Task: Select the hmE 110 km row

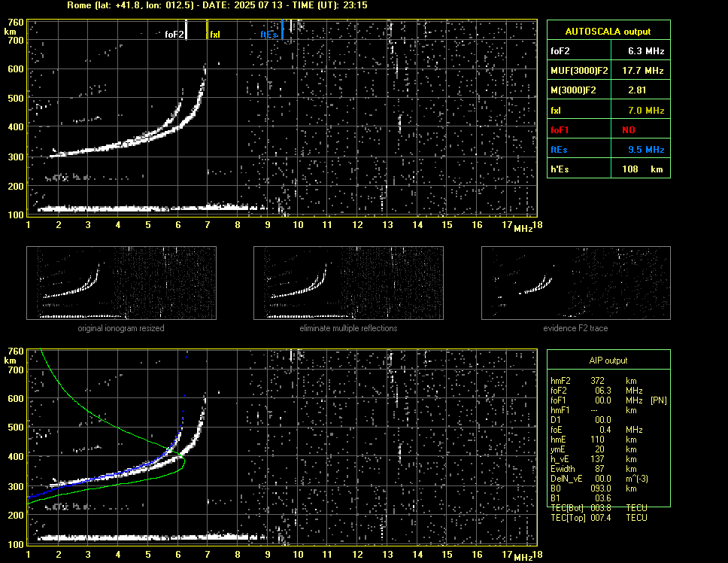Action: pos(593,440)
